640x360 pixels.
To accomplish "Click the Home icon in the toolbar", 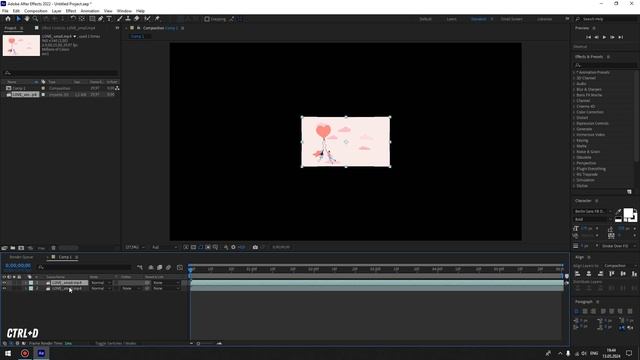I will pos(8,19).
